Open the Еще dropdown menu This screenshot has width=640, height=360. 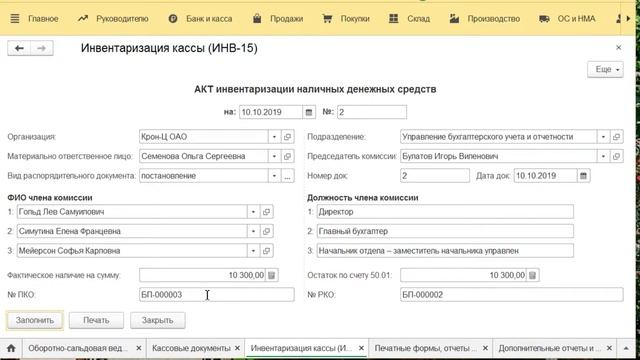pyautogui.click(x=605, y=69)
